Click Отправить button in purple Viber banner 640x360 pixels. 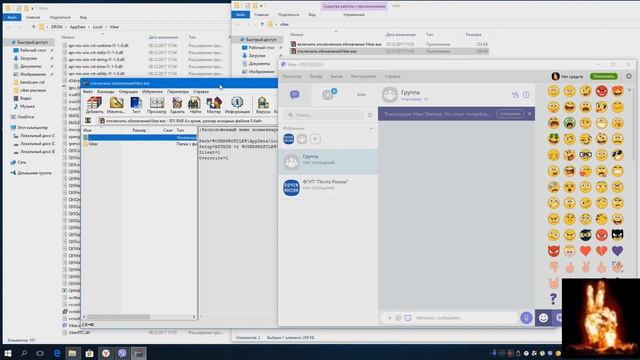click(510, 114)
